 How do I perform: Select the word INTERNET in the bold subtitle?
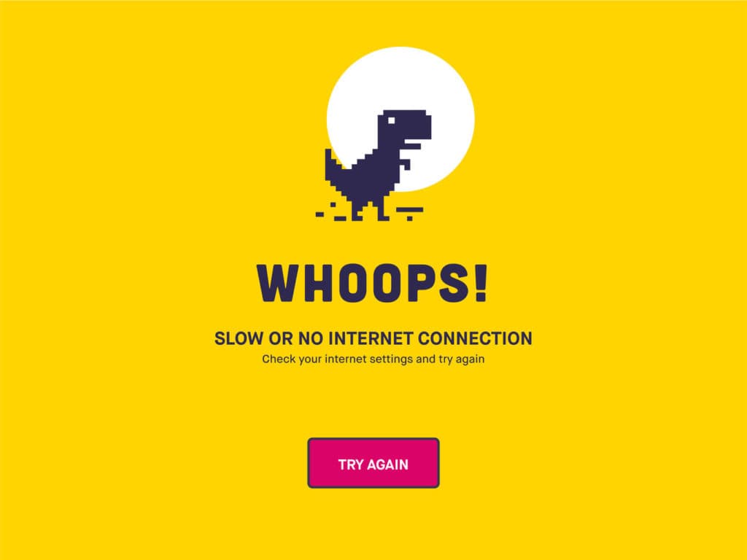pos(371,338)
